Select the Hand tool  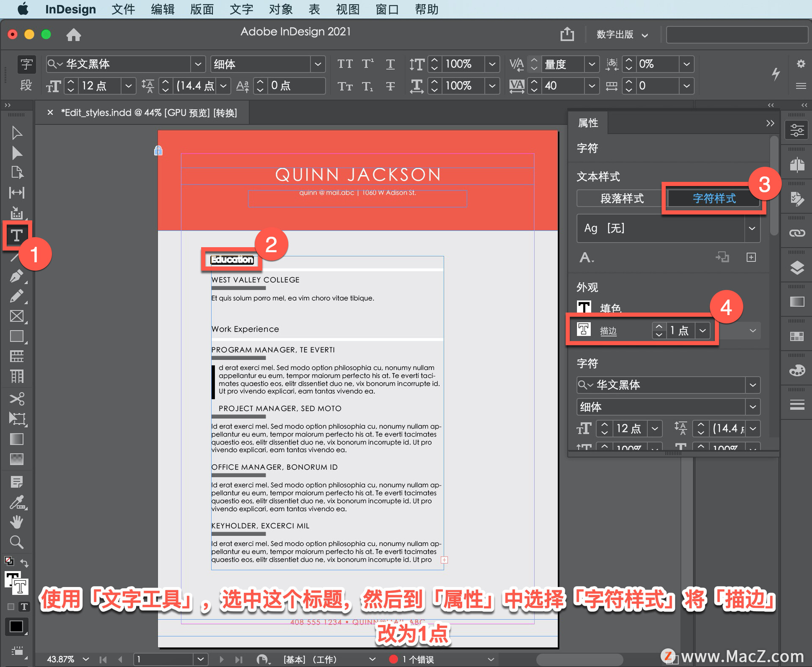click(x=17, y=522)
